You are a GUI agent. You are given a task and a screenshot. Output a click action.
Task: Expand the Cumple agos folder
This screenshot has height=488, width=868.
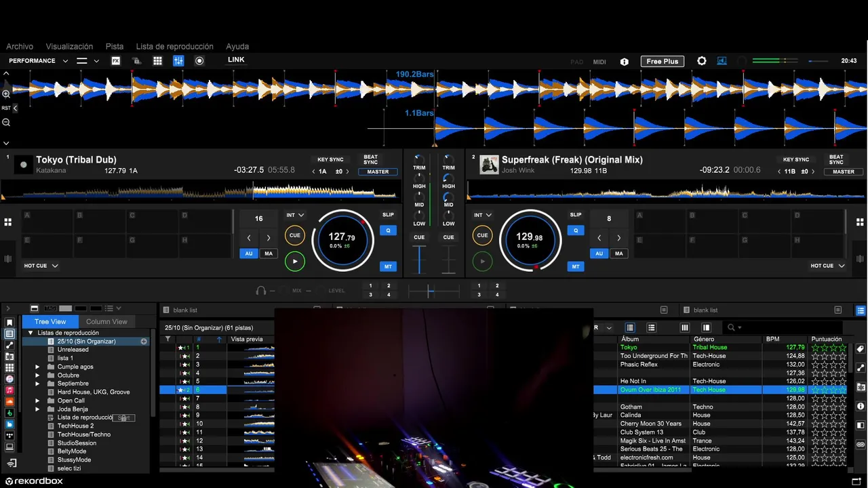click(x=38, y=367)
